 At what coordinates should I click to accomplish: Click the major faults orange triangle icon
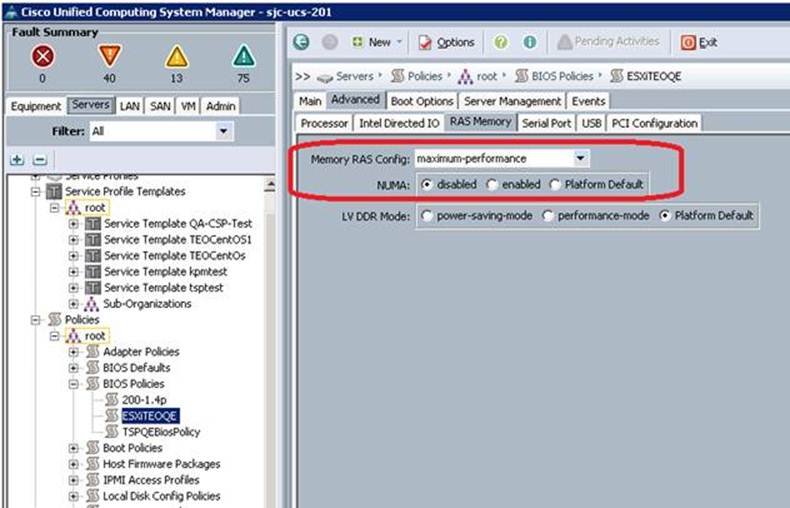coord(109,55)
